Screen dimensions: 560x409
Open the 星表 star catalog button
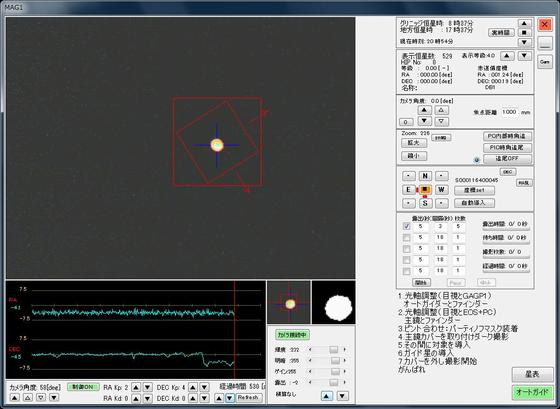pos(532,374)
